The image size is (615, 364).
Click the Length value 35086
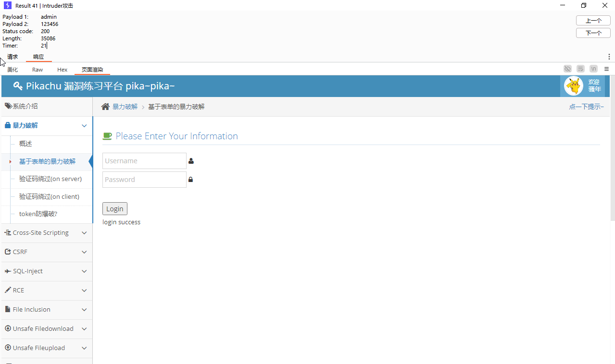(48, 38)
